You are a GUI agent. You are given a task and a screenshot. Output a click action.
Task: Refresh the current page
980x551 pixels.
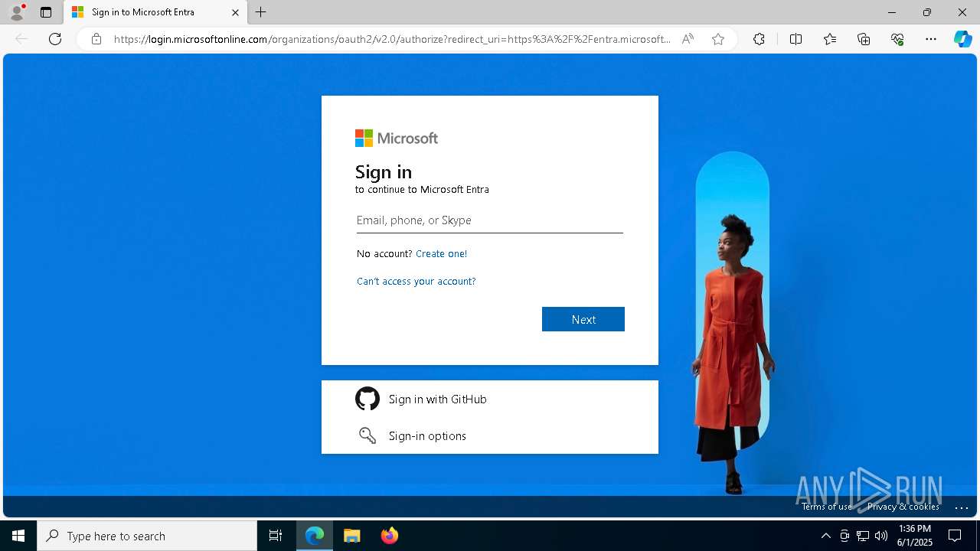55,39
